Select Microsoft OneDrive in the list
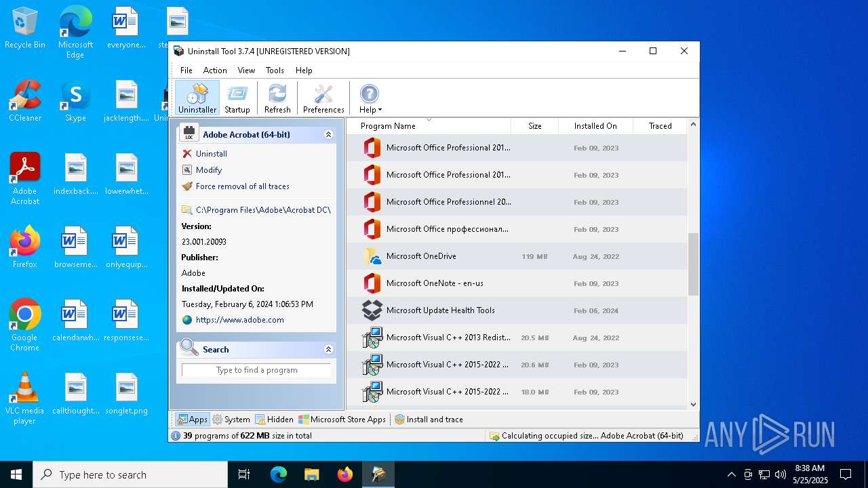Viewport: 868px width, 488px height. coord(517,256)
